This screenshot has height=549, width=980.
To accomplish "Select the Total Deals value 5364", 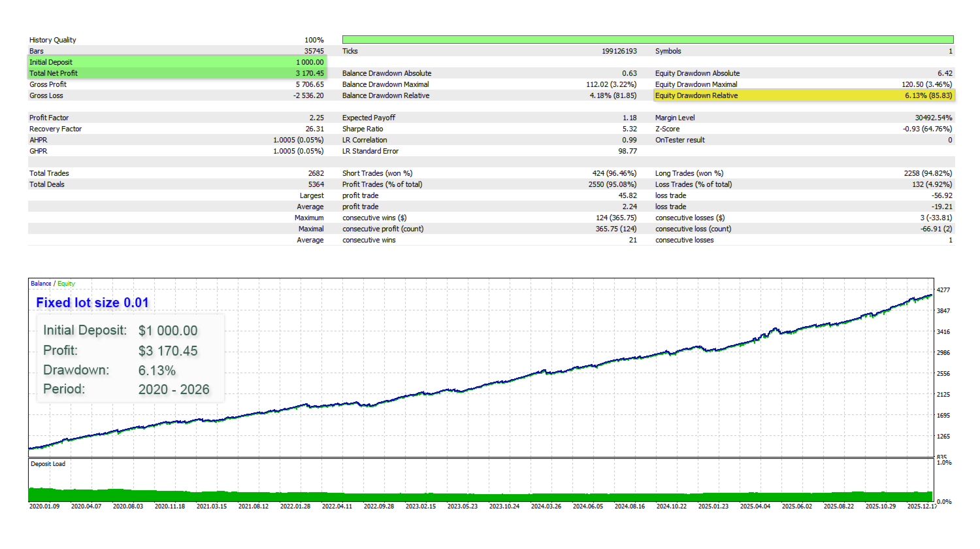I will click(316, 184).
